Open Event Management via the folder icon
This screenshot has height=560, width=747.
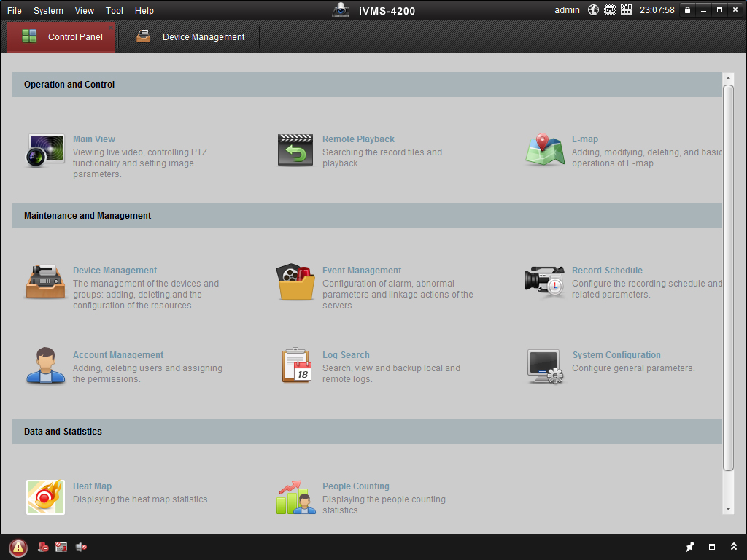click(x=295, y=282)
